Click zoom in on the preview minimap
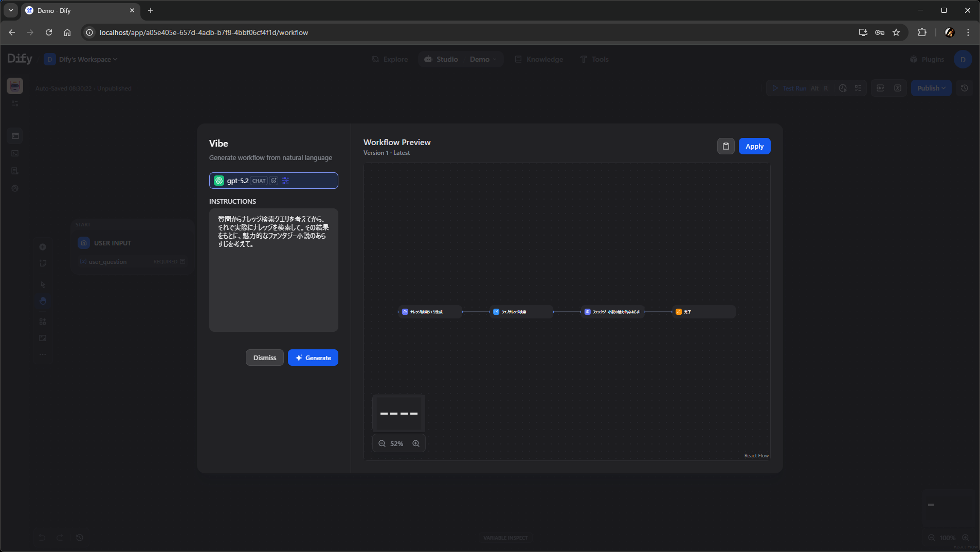 [416, 443]
